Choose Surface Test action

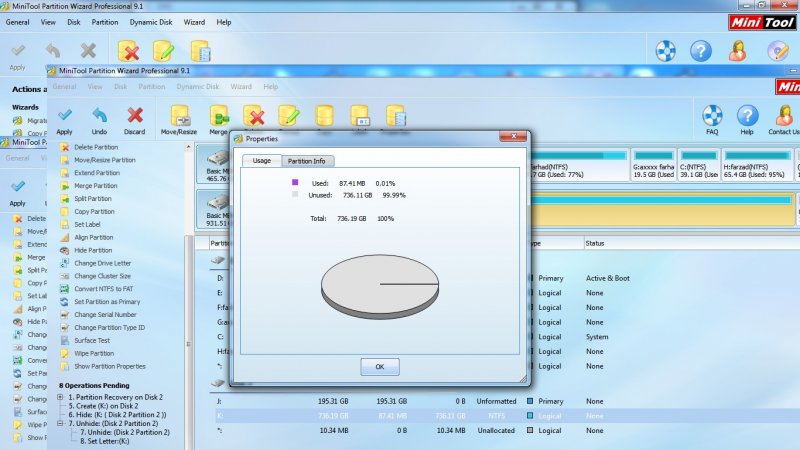pyautogui.click(x=92, y=340)
